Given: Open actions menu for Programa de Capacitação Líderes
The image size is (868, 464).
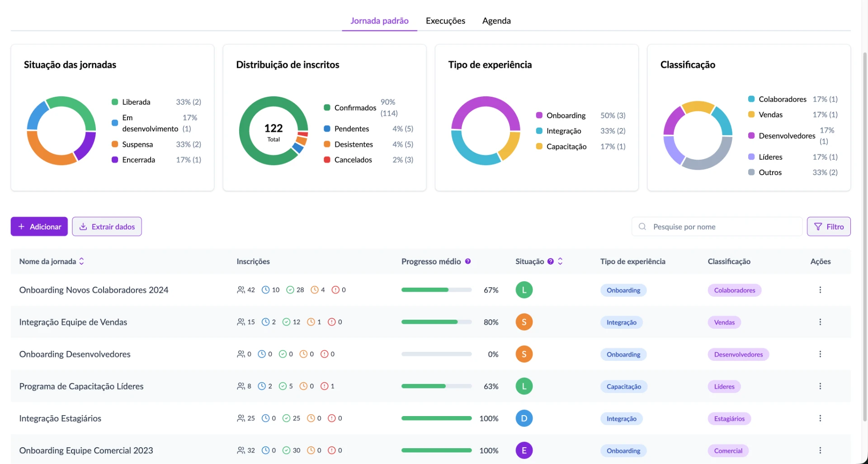Looking at the screenshot, I should click(820, 386).
